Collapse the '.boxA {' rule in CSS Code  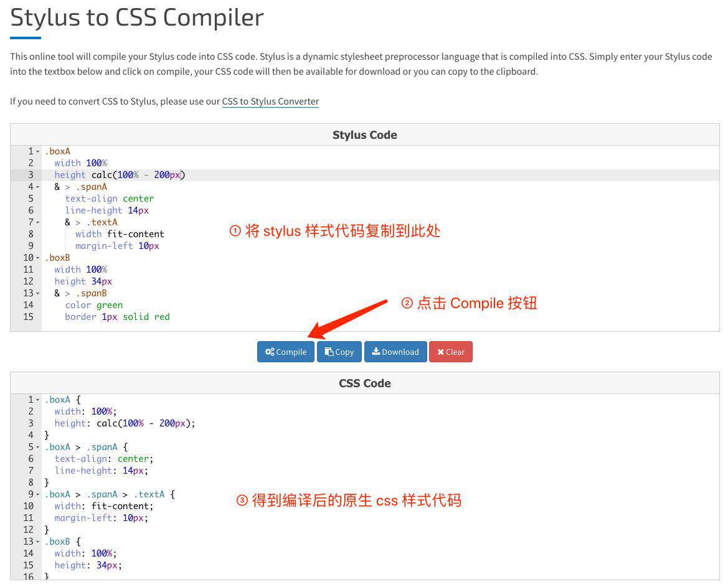37,400
